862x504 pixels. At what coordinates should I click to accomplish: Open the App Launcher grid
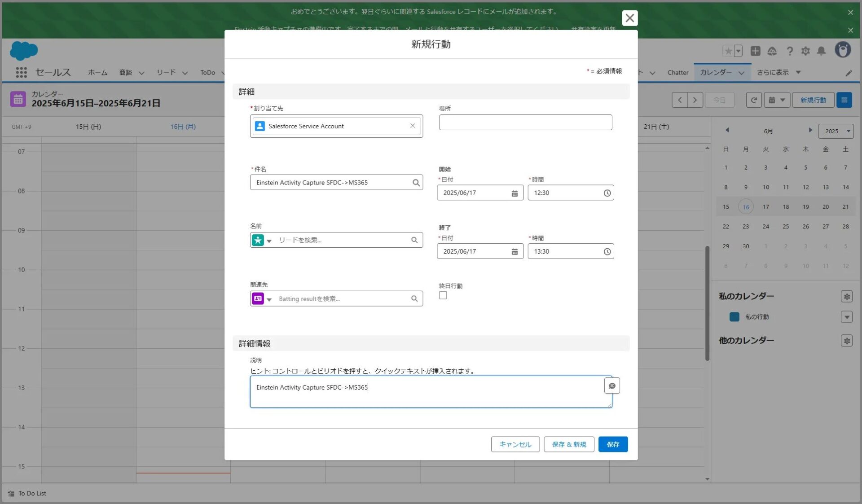click(x=21, y=72)
